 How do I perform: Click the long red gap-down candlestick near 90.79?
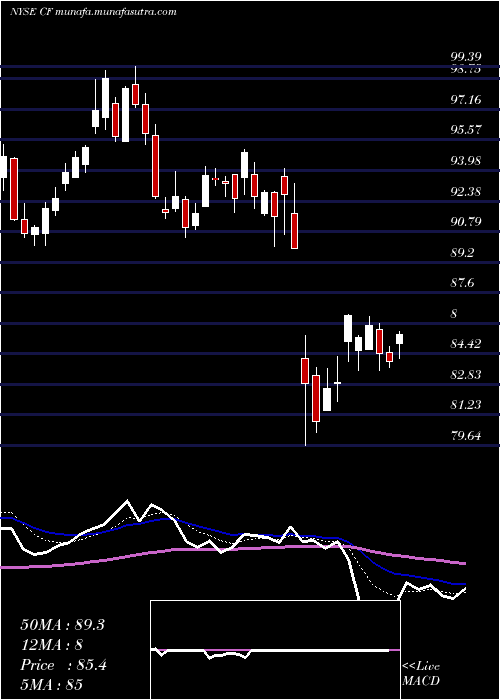tap(294, 231)
